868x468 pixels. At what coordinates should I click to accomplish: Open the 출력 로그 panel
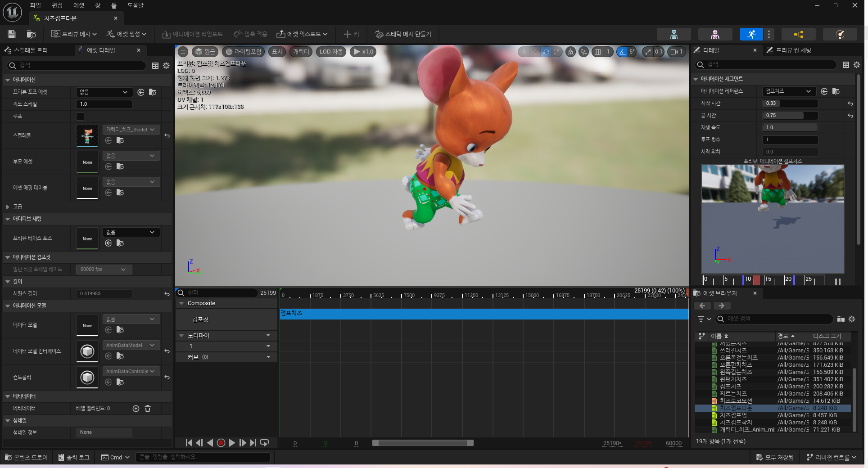[x=74, y=457]
